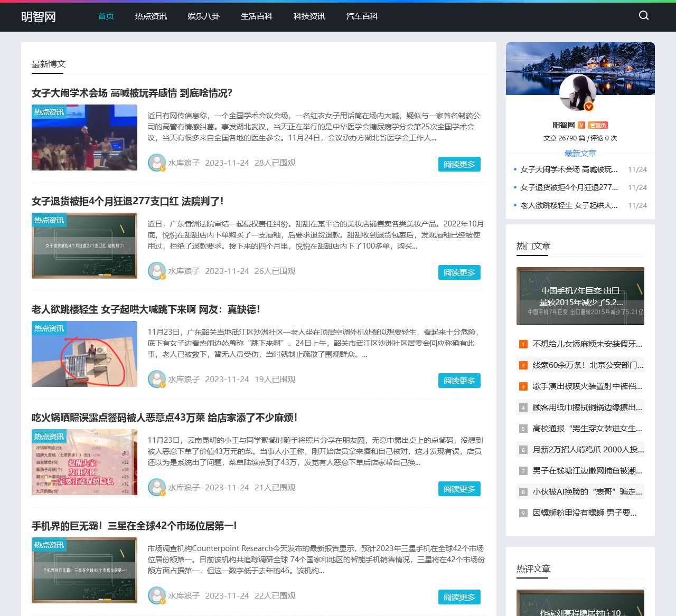Click 热点资讯 tag on the 老人欲跳楼 thumbnail
676x616 pixels.
click(x=49, y=328)
